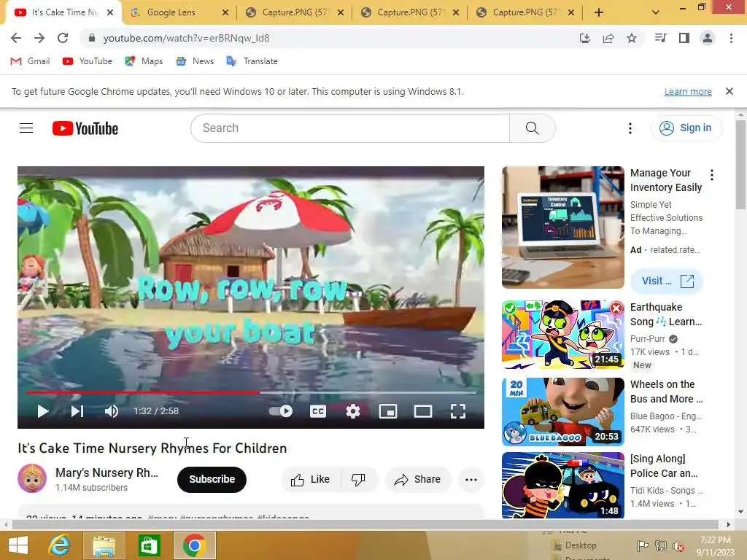Bookmark this page star icon
Image resolution: width=747 pixels, height=560 pixels.
coord(632,38)
